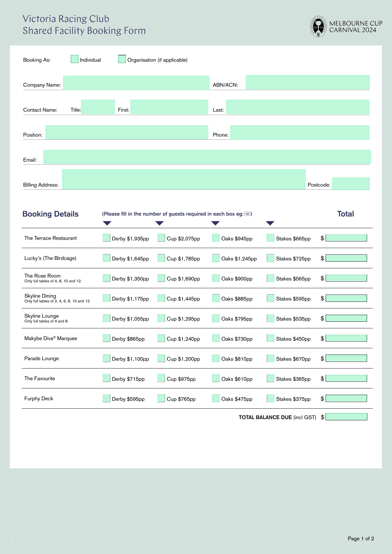Image resolution: width=392 pixels, height=554 pixels.
Task: Click the Skyline Dining total field
Action: tap(346, 298)
